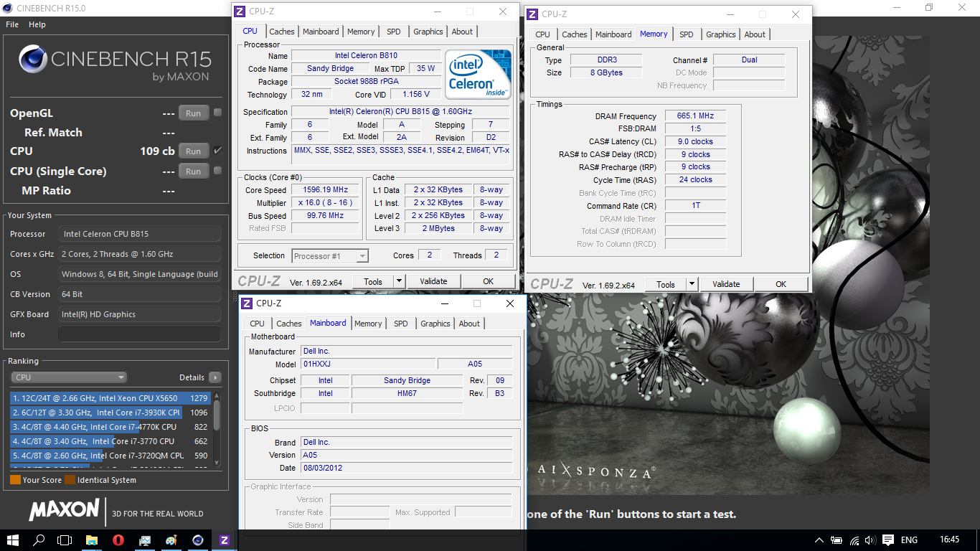Click the 16:45 taskbar clock
Viewport: 980px width, 551px height.
[949, 540]
